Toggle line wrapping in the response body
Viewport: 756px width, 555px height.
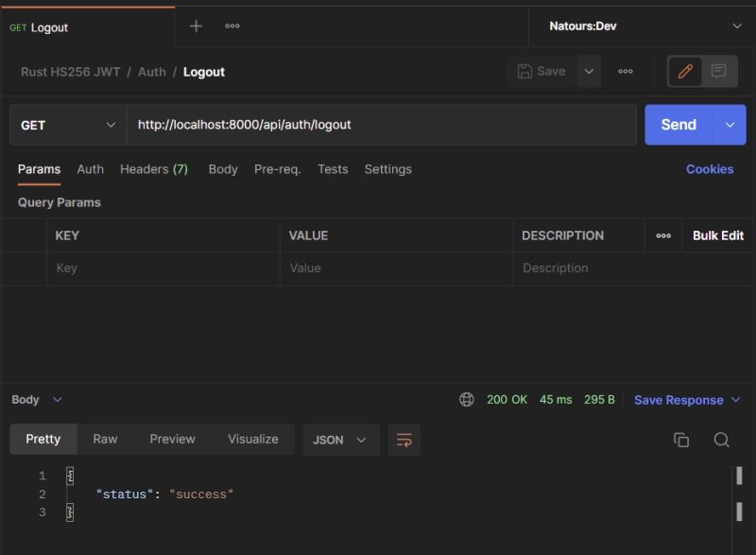click(404, 440)
